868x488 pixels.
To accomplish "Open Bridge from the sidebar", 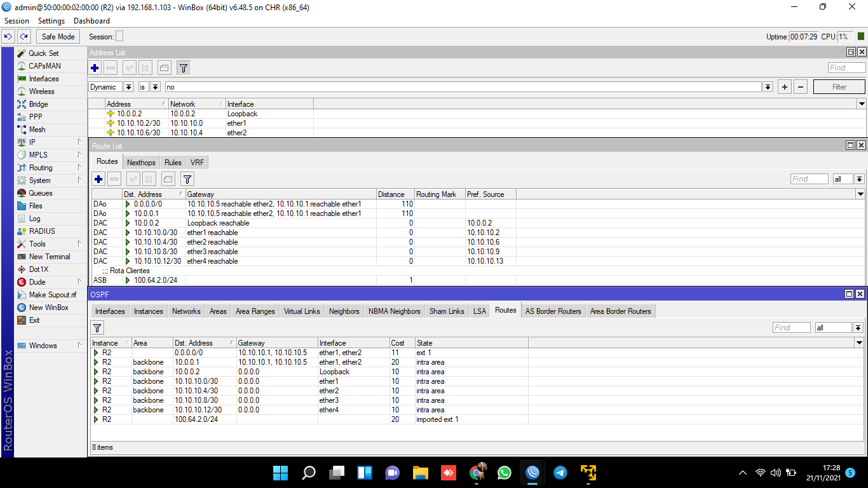I will (x=39, y=104).
